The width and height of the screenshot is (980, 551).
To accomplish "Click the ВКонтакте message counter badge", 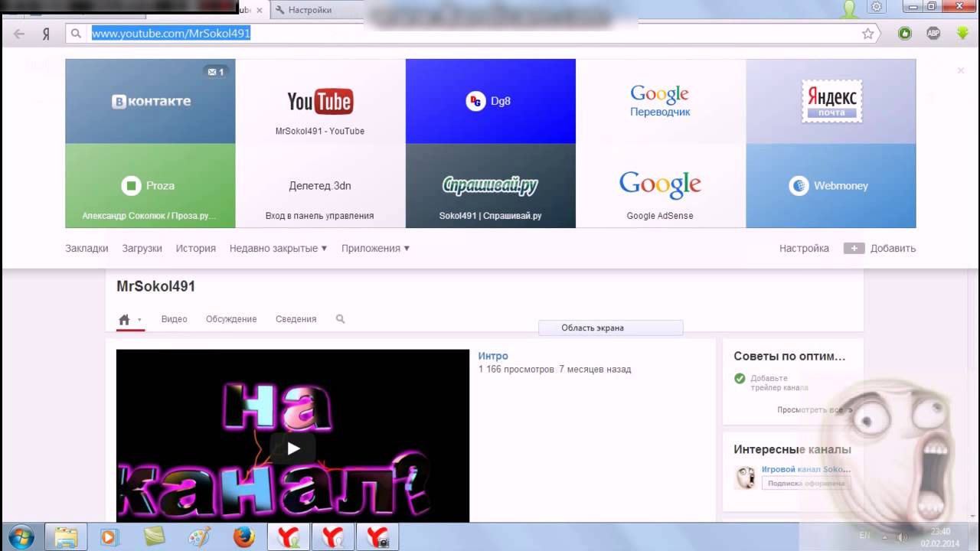I will tap(215, 72).
